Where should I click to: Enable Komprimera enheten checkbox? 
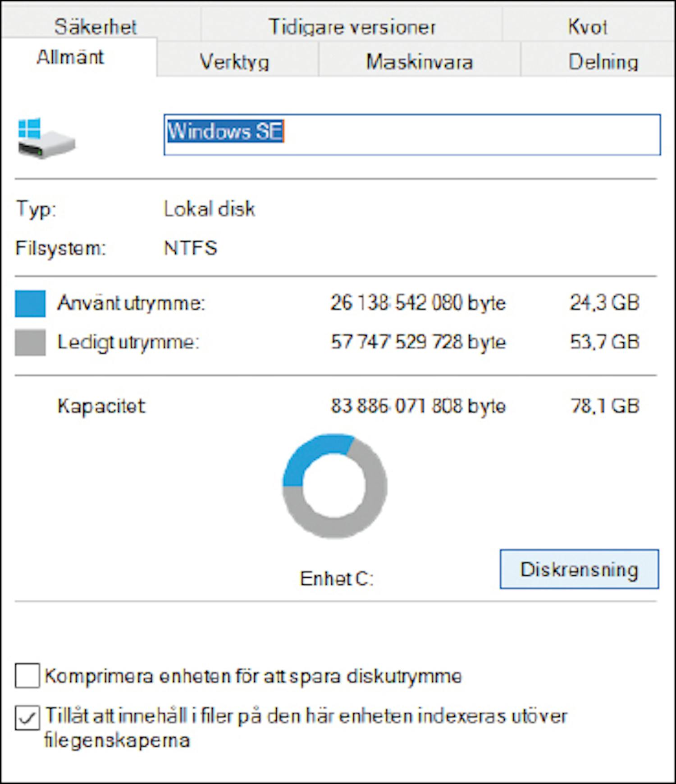tap(27, 676)
